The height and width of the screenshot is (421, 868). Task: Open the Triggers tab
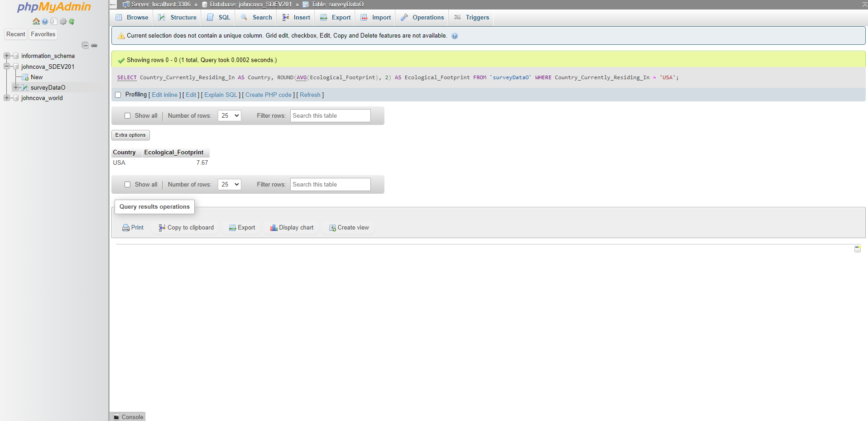472,18
